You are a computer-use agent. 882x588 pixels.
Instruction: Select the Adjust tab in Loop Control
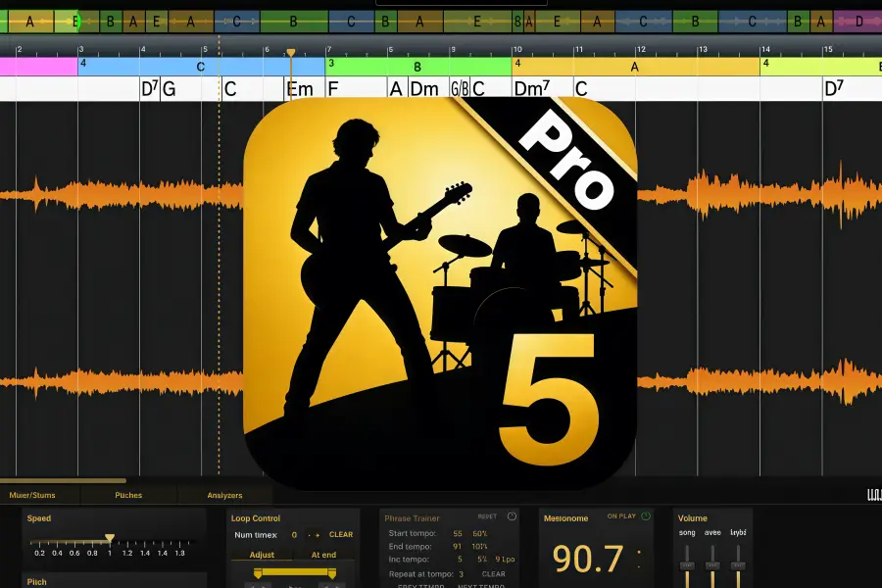tap(262, 555)
